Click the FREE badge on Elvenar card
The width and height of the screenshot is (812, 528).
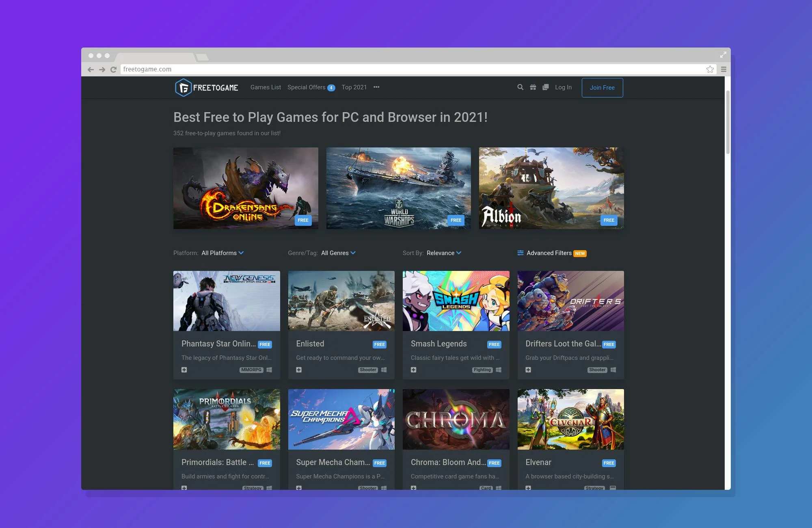click(x=609, y=463)
